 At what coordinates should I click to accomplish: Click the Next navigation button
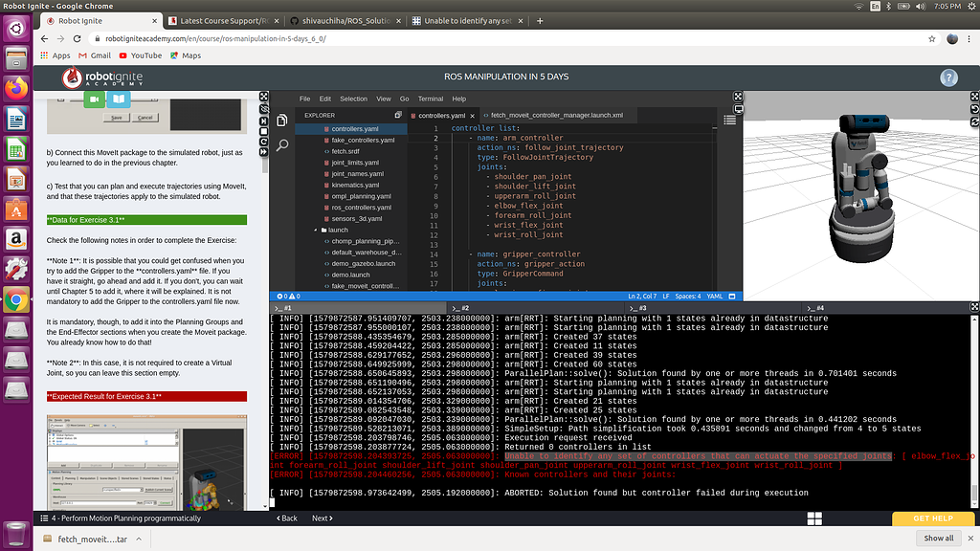[x=322, y=518]
